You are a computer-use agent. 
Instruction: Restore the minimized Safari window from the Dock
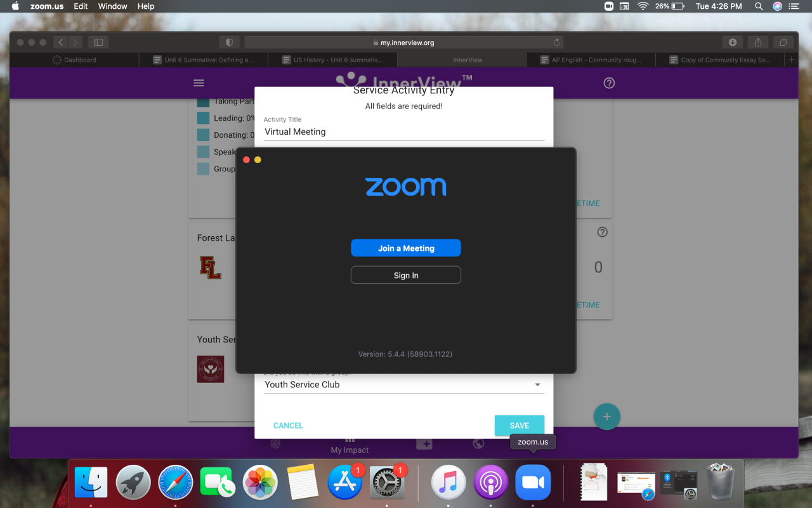click(x=636, y=485)
